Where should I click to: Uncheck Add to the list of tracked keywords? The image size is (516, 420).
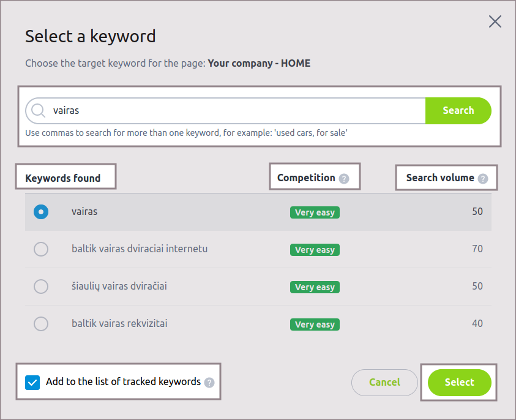[32, 383]
